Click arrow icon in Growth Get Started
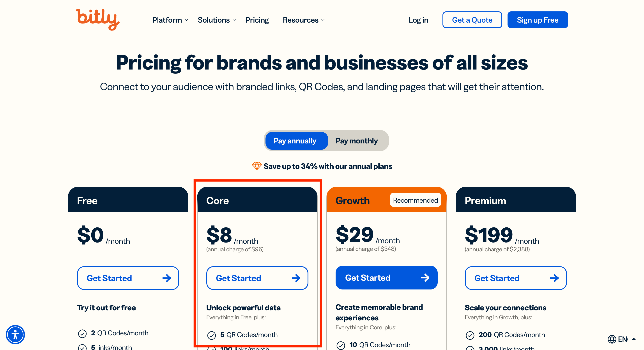Screen dimensions: 644x350 [x=425, y=278]
